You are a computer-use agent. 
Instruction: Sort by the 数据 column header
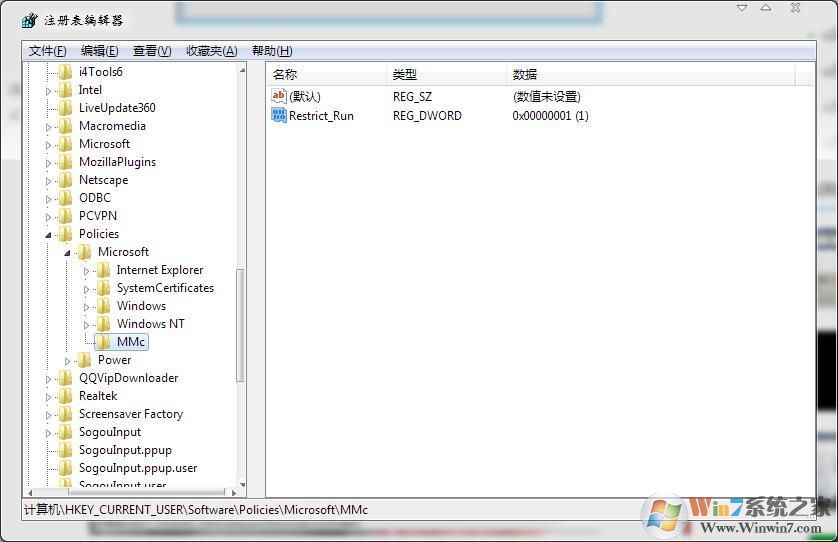650,74
